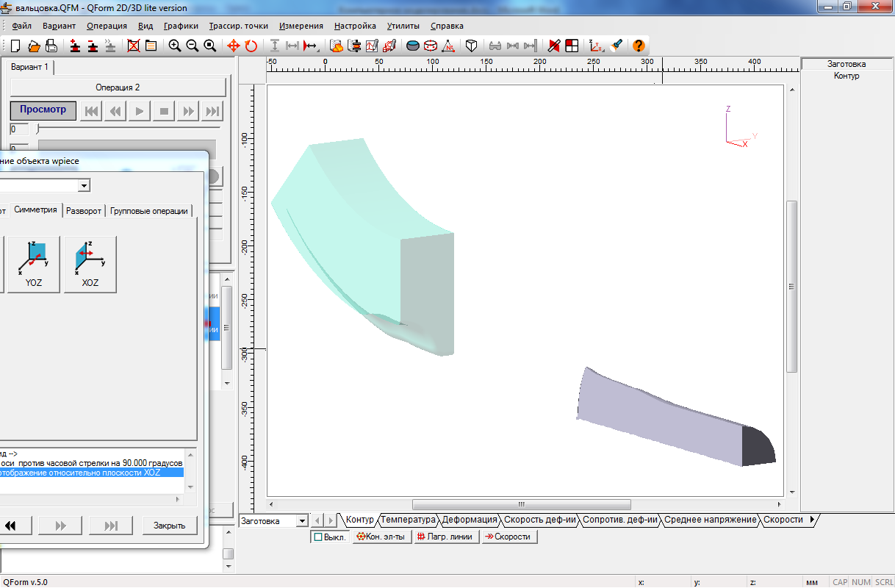
Task: Select highlighted XOZ reflection list entry
Action: point(91,473)
